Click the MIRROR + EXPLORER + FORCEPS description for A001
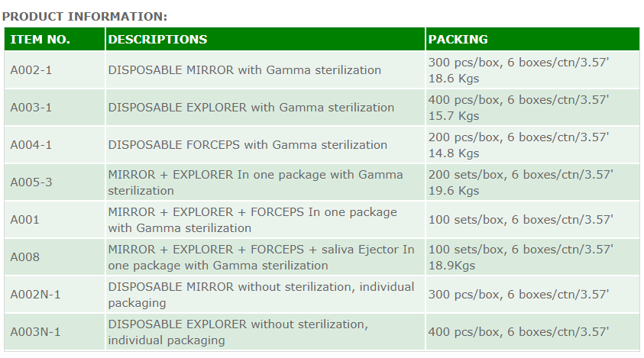The image size is (644, 358). coord(252,220)
